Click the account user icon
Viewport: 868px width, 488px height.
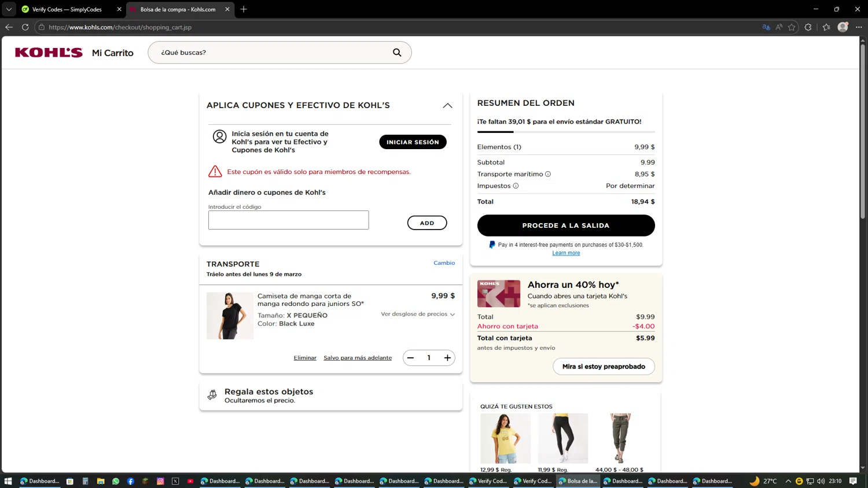click(x=219, y=136)
